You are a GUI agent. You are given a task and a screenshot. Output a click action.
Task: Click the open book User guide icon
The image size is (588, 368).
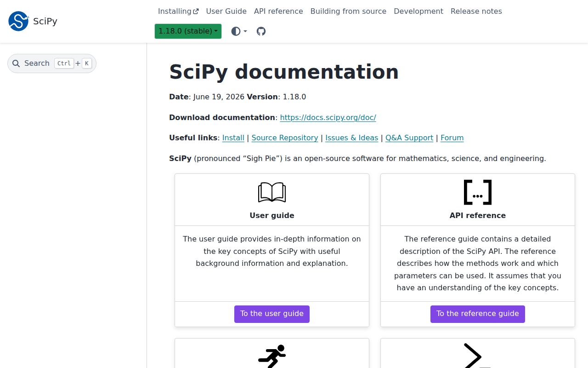[272, 192]
